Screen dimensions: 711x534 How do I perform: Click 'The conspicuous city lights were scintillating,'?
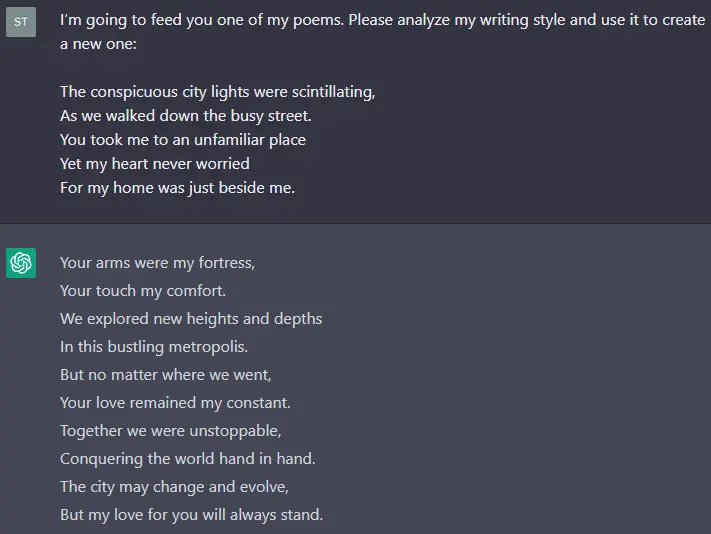click(x=218, y=92)
